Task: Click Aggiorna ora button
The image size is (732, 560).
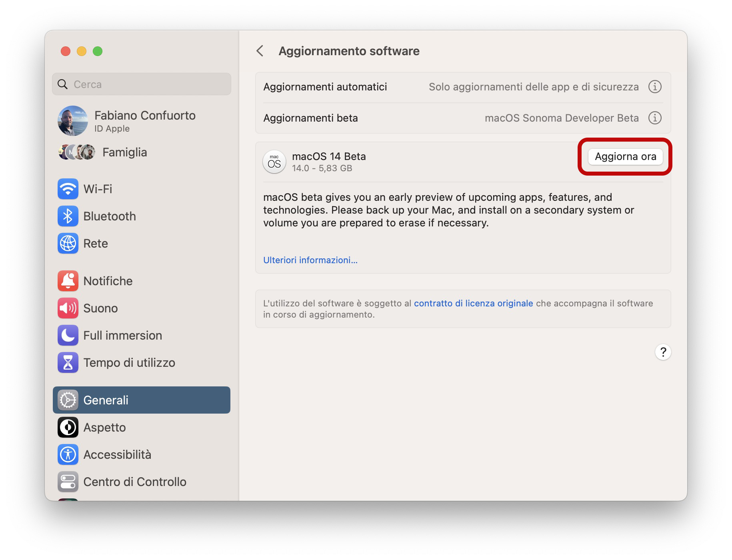Action: click(x=625, y=156)
